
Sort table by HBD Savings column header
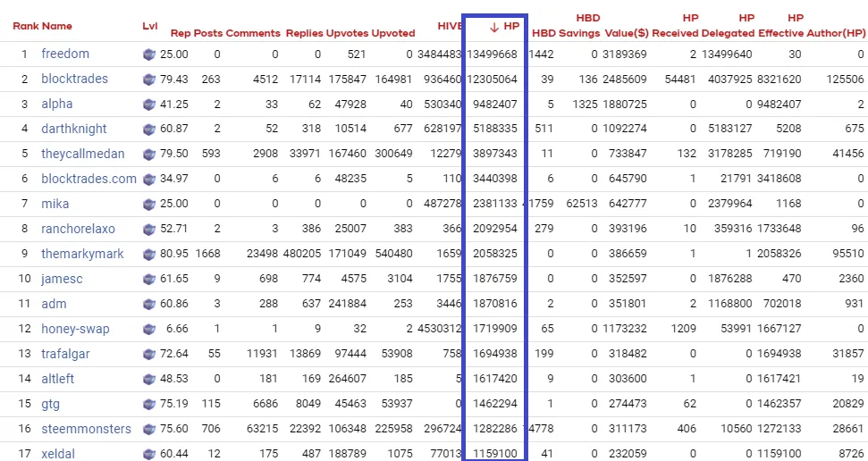(579, 26)
